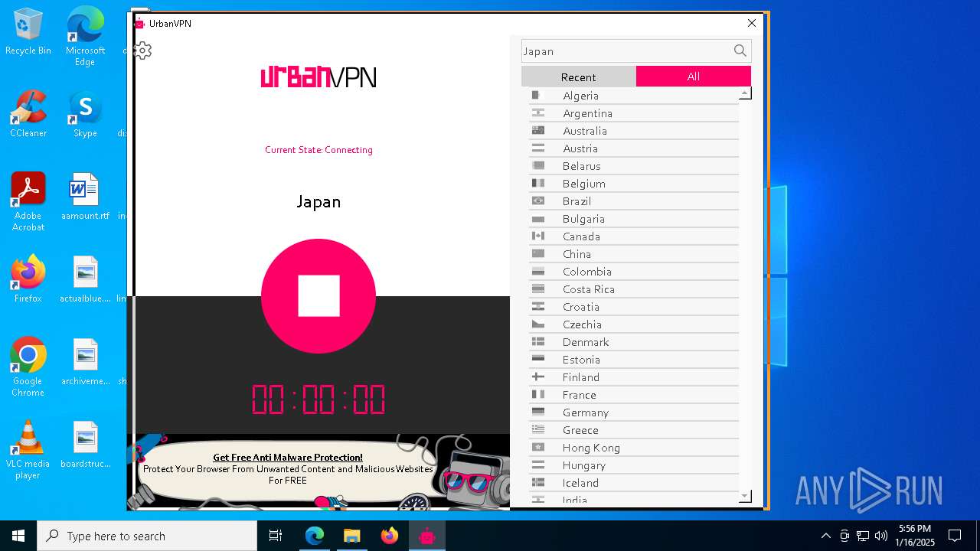Open Windows Start menu

click(18, 536)
